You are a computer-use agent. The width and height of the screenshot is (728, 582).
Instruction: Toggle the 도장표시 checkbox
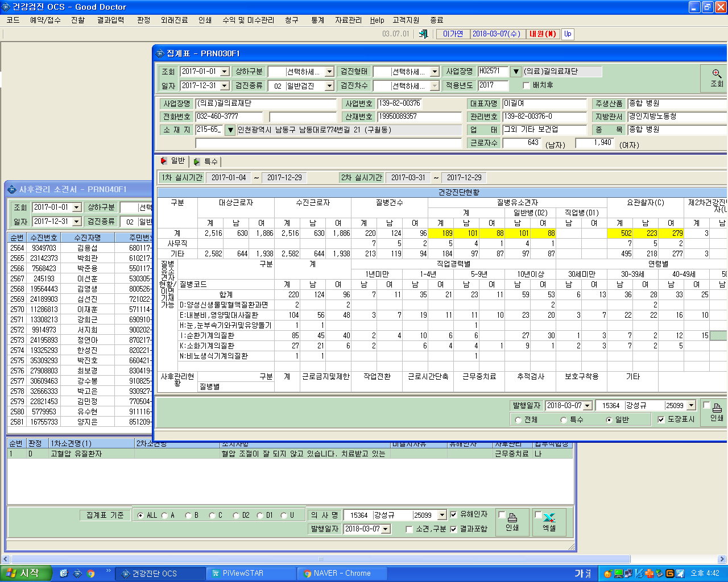point(661,419)
